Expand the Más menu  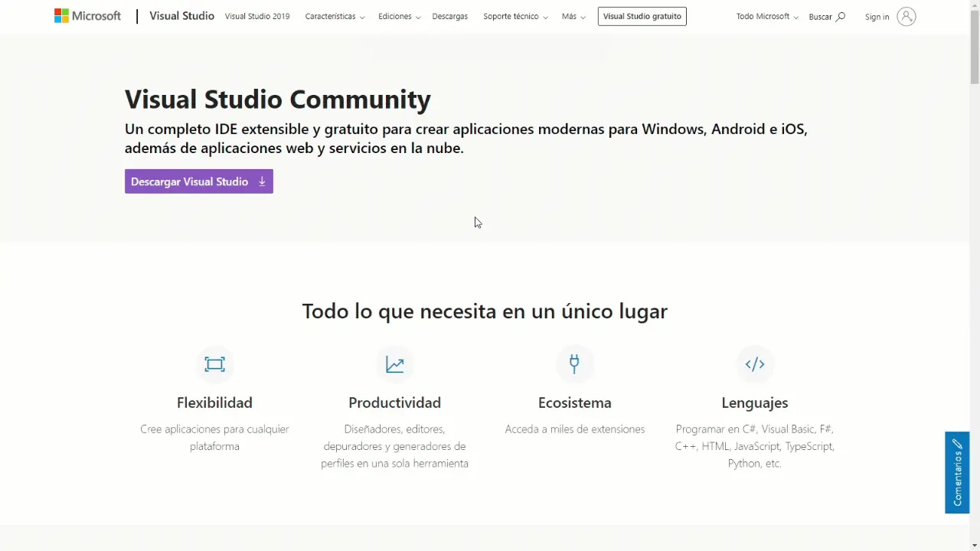pos(573,17)
